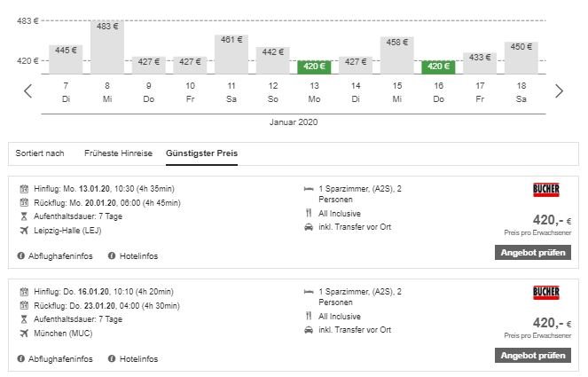
Task: Click the previous dates left arrow
Action: tap(27, 90)
